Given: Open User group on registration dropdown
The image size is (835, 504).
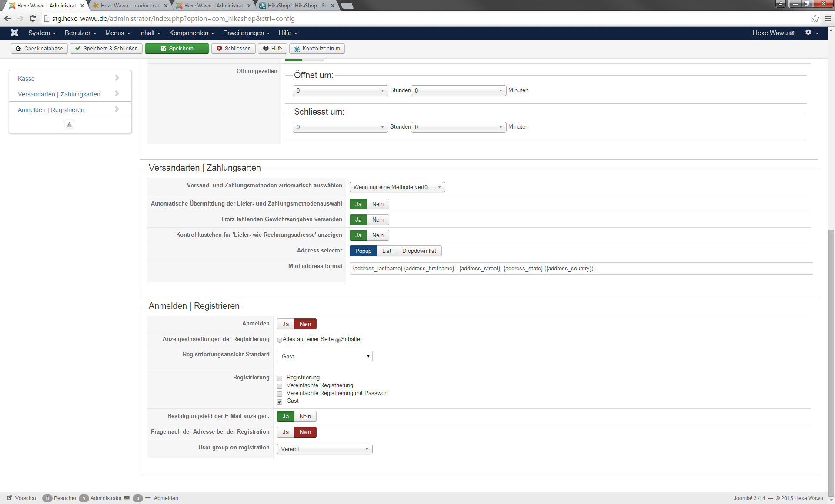Looking at the screenshot, I should coord(324,449).
